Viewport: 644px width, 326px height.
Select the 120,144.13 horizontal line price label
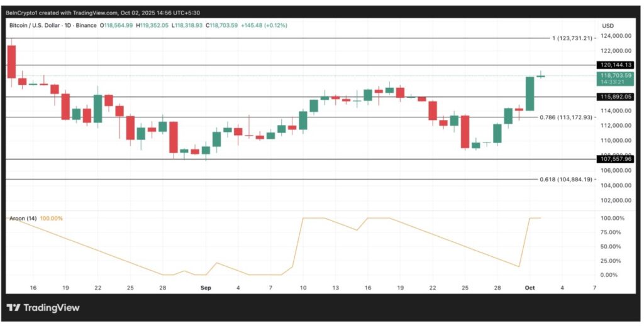(x=615, y=65)
